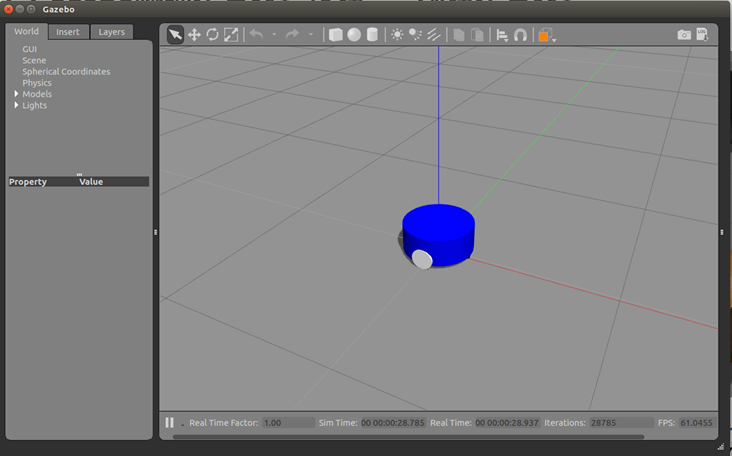The image size is (732, 456).
Task: Insert a cylinder shape
Action: 372,35
